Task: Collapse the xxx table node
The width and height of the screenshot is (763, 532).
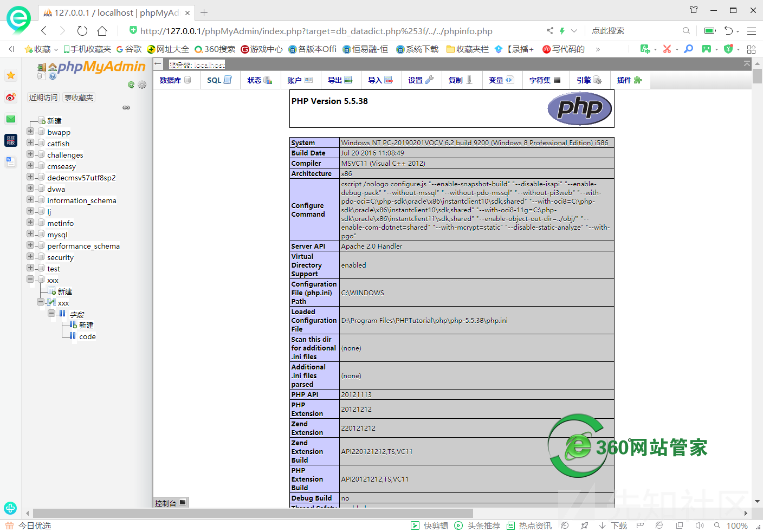Action: [x=41, y=302]
